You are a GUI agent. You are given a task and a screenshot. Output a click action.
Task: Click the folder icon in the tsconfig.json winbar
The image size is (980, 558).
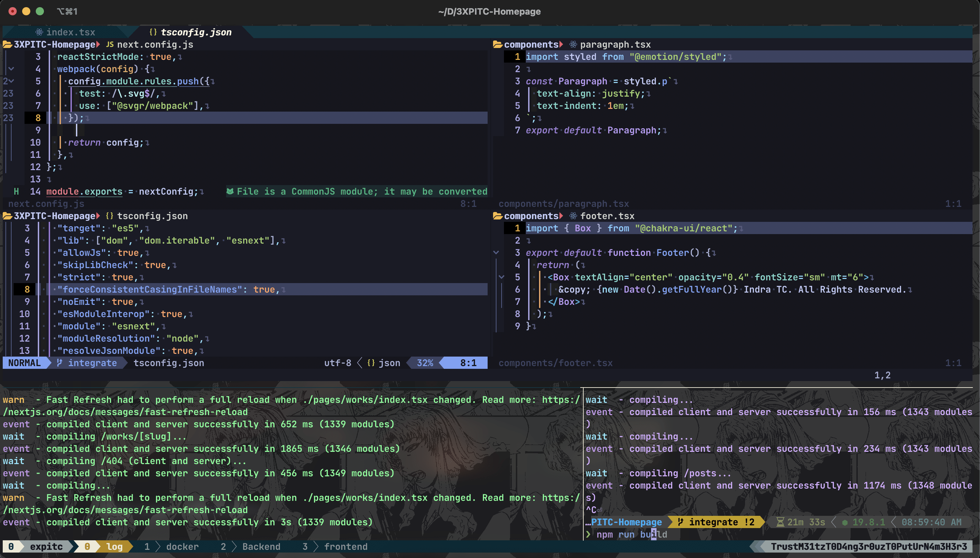[x=7, y=216]
